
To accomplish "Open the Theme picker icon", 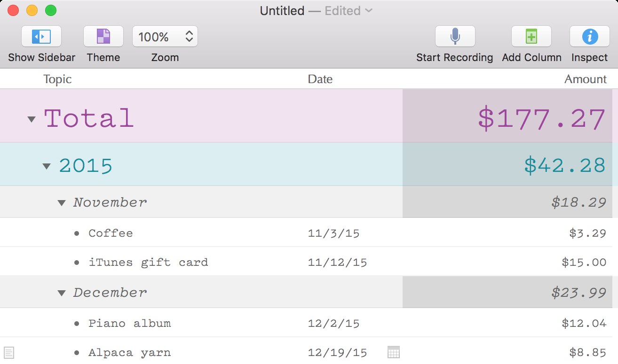I will pyautogui.click(x=103, y=37).
